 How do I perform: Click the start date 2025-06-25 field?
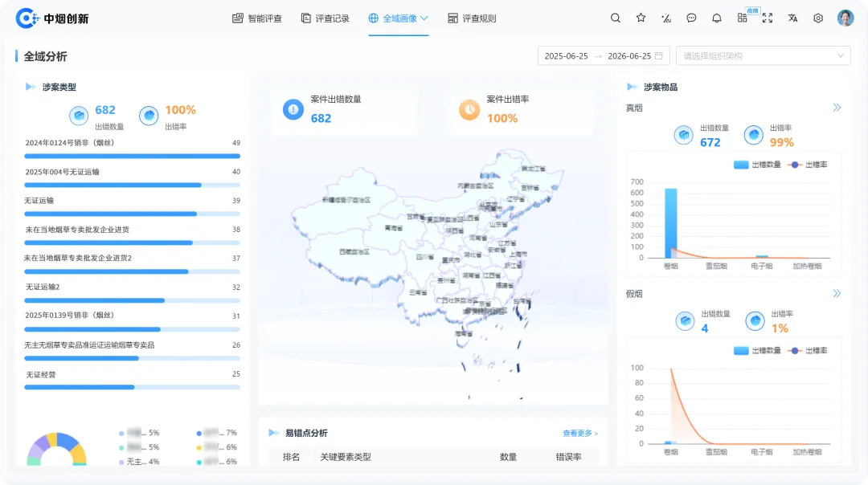(567, 56)
